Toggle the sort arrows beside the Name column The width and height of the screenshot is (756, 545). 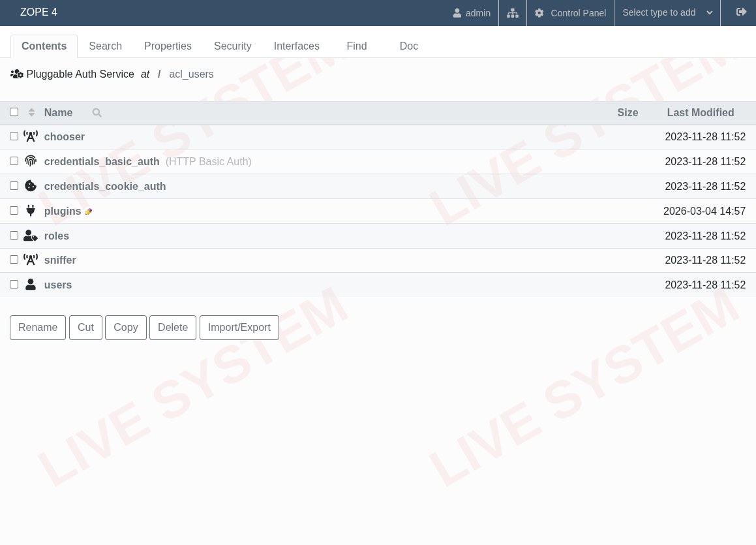click(31, 112)
